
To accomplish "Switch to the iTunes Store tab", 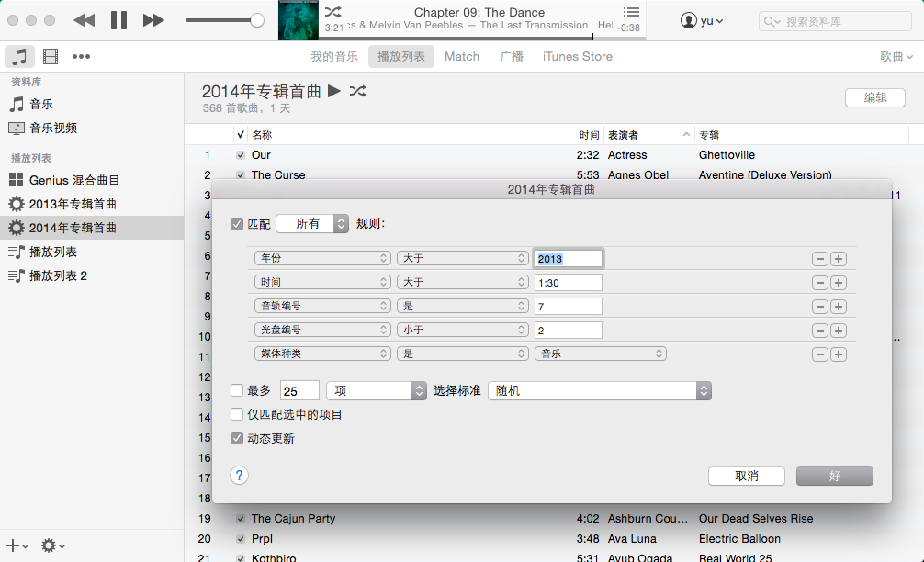I will (x=578, y=57).
